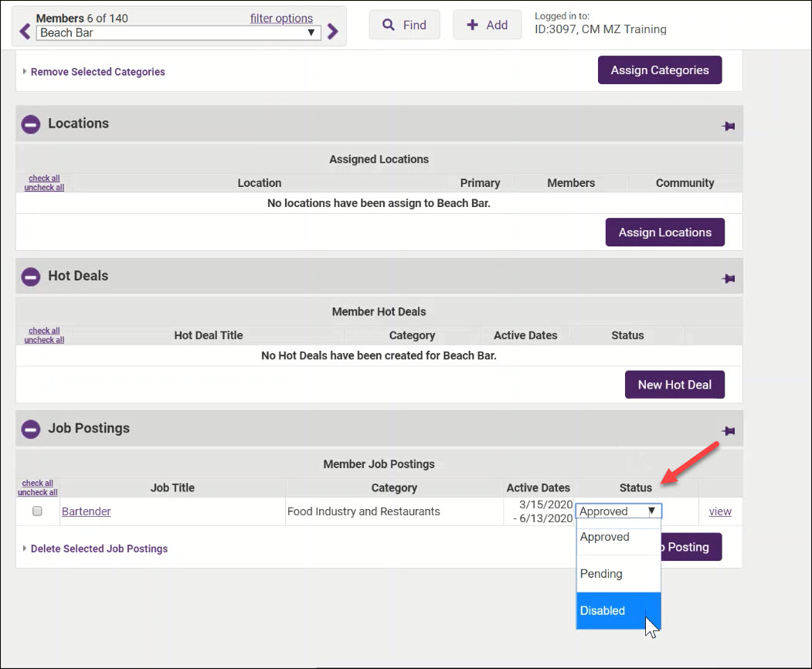Expand Remove Selected Categories

pos(97,72)
